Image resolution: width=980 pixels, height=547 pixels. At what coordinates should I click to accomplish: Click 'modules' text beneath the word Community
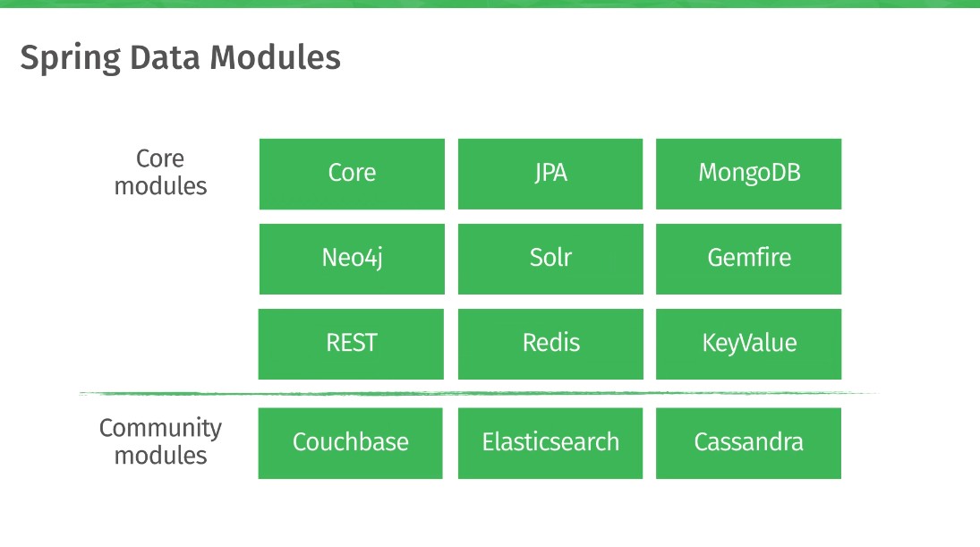point(160,456)
